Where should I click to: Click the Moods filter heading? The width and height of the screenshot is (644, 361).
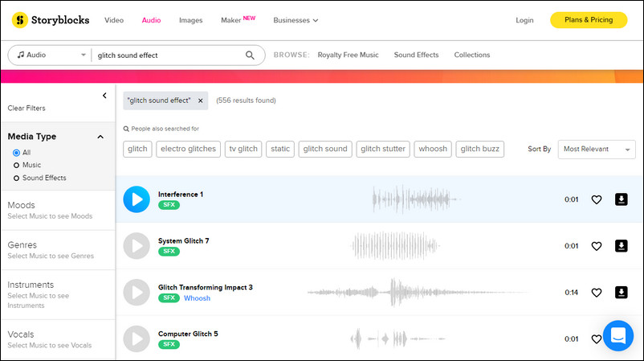point(21,205)
